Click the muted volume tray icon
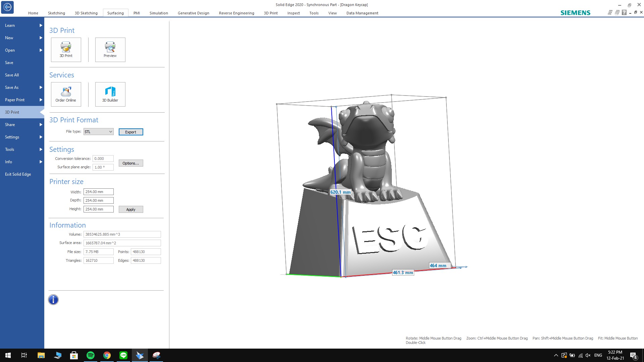Screen dimensions: 644x362 (588, 355)
